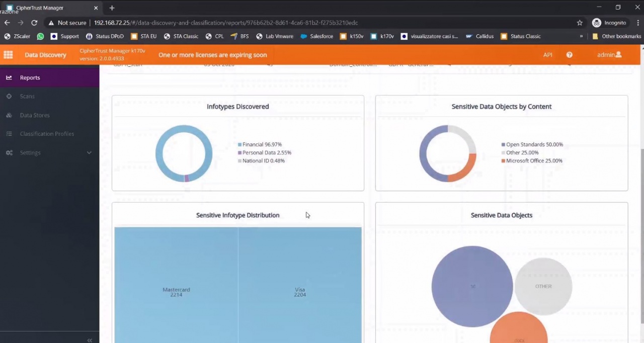Click the licenses expiring soon notice
This screenshot has height=343, width=644.
tap(212, 55)
